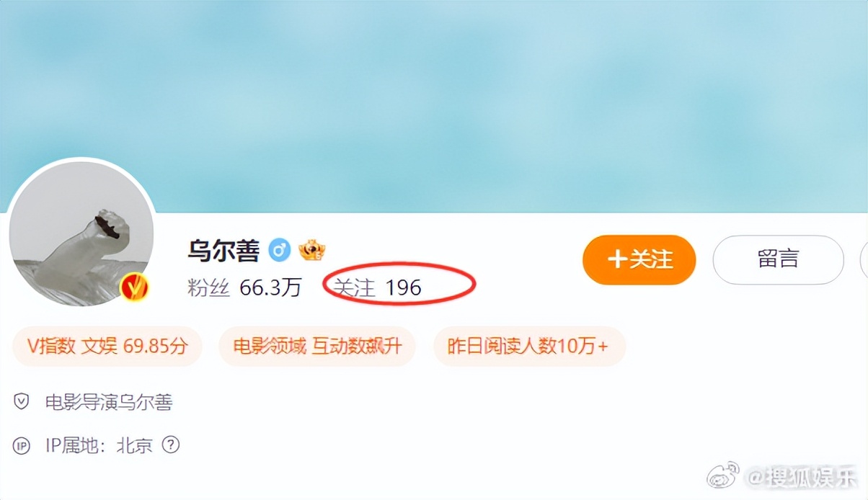Select the 电影领域 互动数飙升 tag
Screen dimensions: 868x500
click(x=317, y=347)
